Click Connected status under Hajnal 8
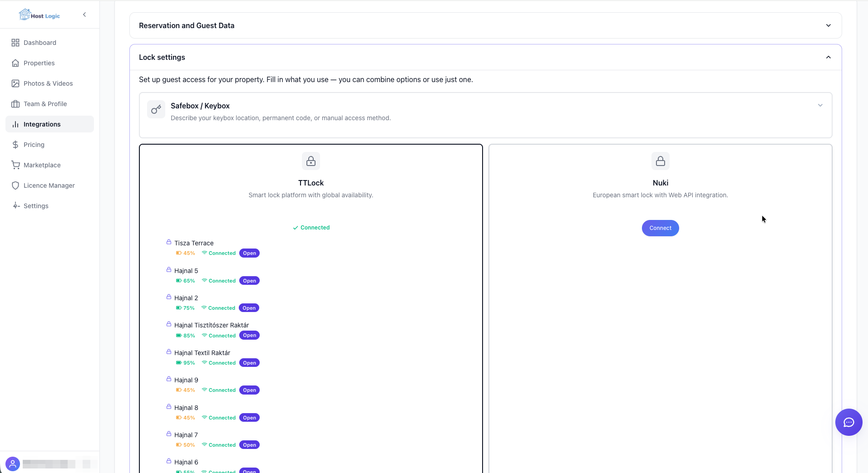Image resolution: width=868 pixels, height=473 pixels. 222,418
